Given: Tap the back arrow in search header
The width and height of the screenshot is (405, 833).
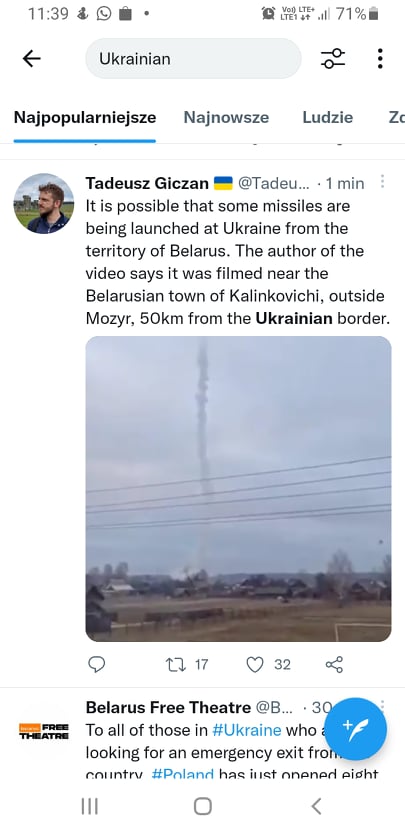Looking at the screenshot, I should pos(31,58).
